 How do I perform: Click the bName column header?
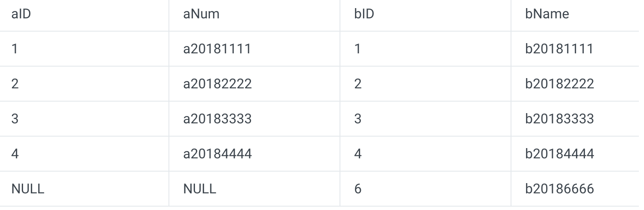(x=547, y=14)
